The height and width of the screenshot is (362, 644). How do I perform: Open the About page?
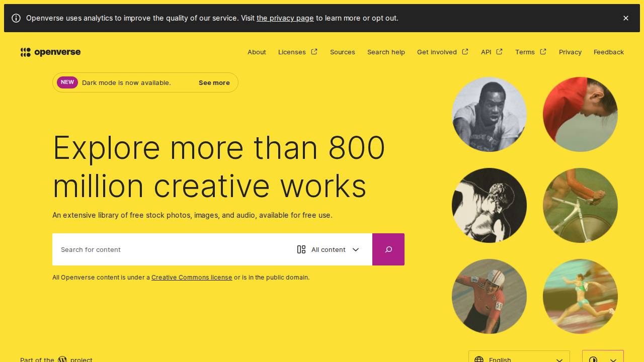[x=257, y=52]
